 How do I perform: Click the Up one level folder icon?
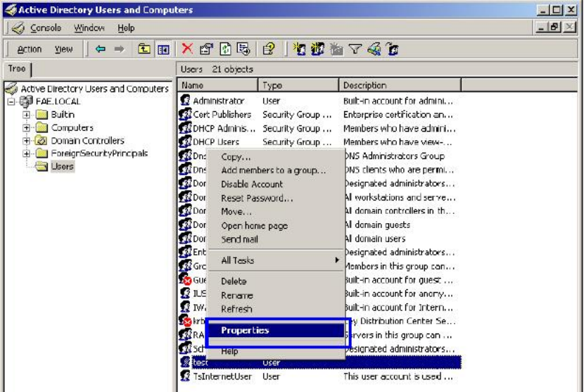[144, 49]
